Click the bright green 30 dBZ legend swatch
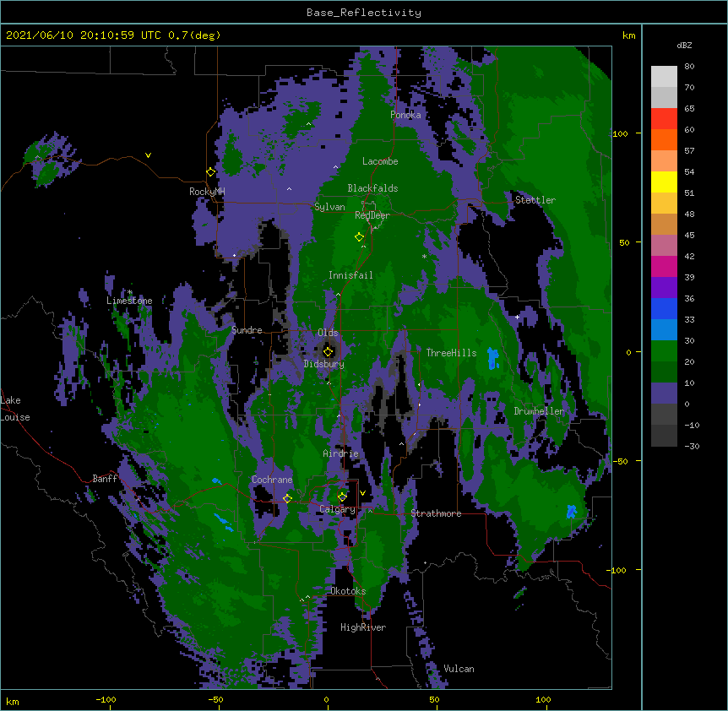The width and height of the screenshot is (728, 711). 664,351
